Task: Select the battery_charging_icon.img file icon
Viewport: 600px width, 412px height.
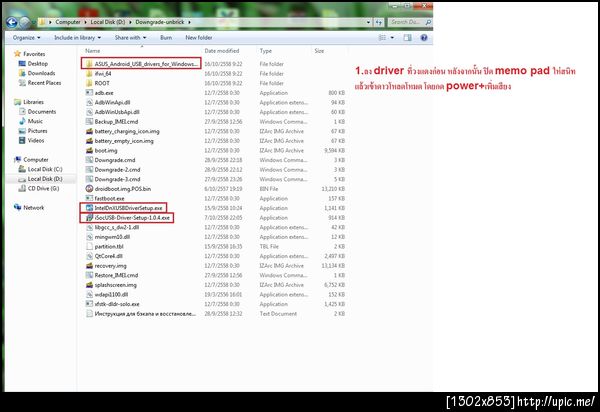Action: (89, 131)
